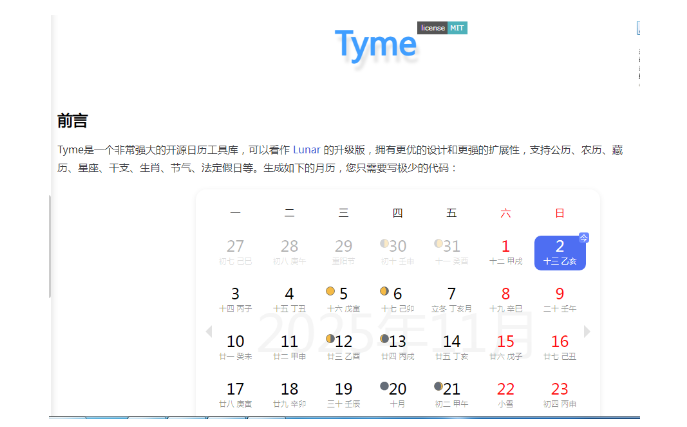Click the 二 Tuesday column header

[x=289, y=213]
